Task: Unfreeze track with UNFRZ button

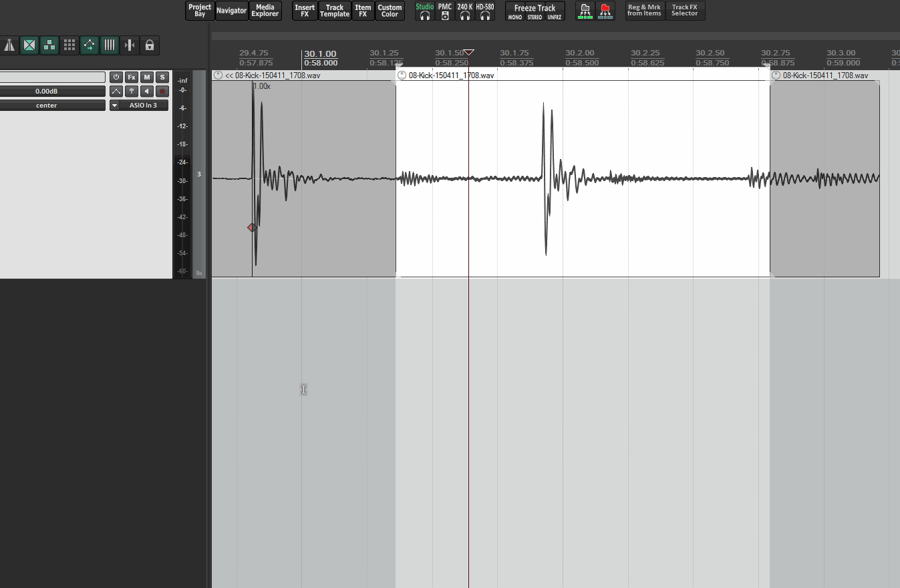Action: coord(555,17)
